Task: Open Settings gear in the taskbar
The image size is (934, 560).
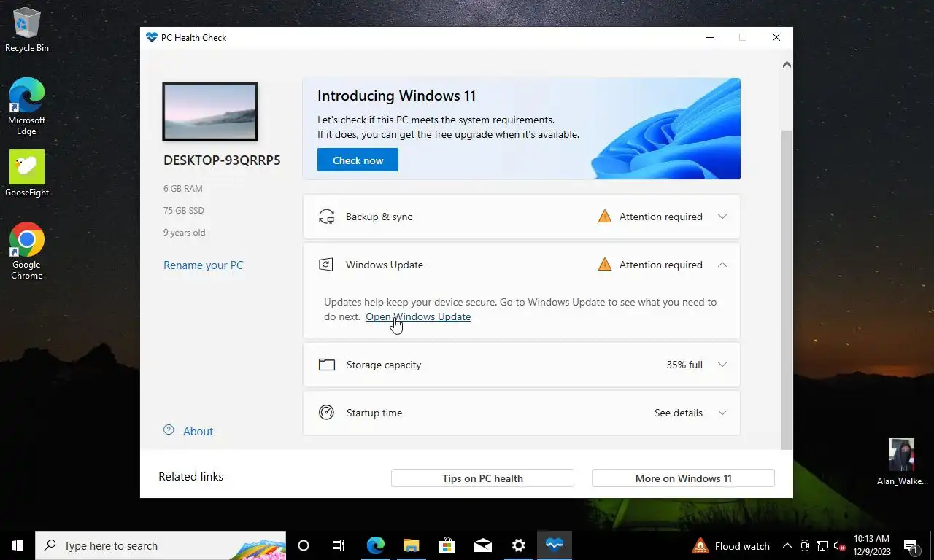Action: coord(519,545)
